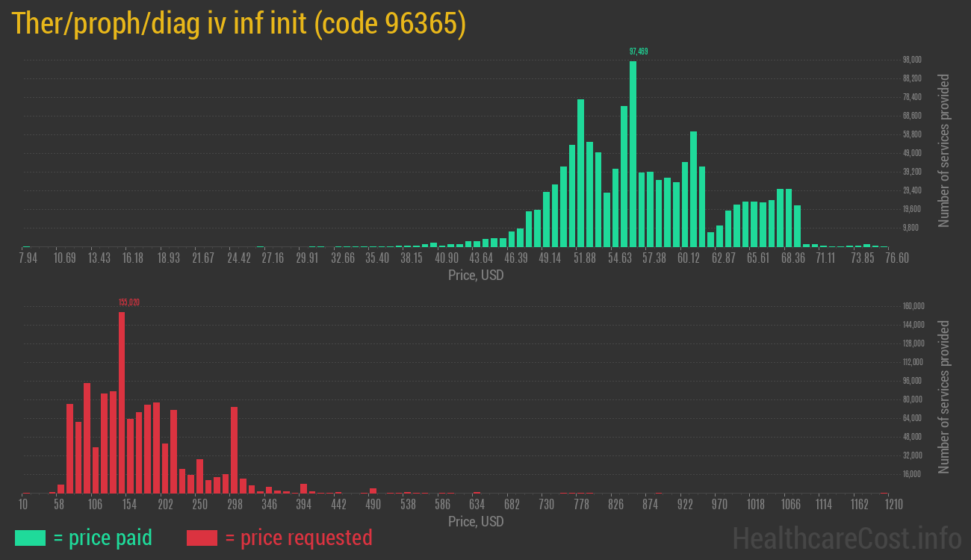Click the 64,000 y-axis tick label
Screen dimensions: 971x560
point(912,418)
